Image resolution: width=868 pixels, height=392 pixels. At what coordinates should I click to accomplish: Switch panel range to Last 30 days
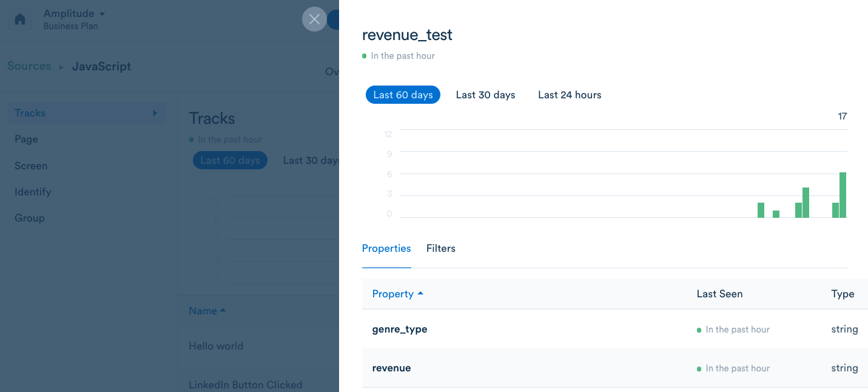click(485, 95)
